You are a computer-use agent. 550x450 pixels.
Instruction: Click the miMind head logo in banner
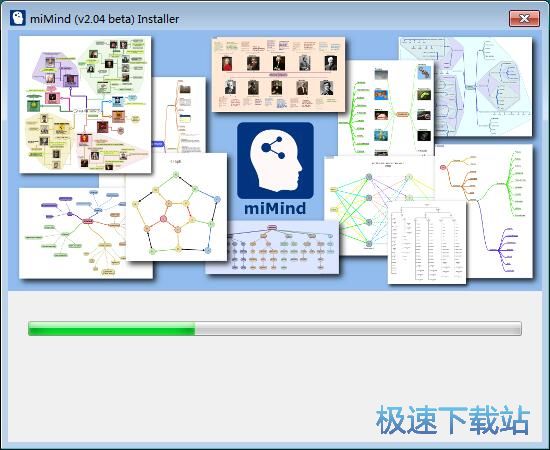tap(275, 161)
